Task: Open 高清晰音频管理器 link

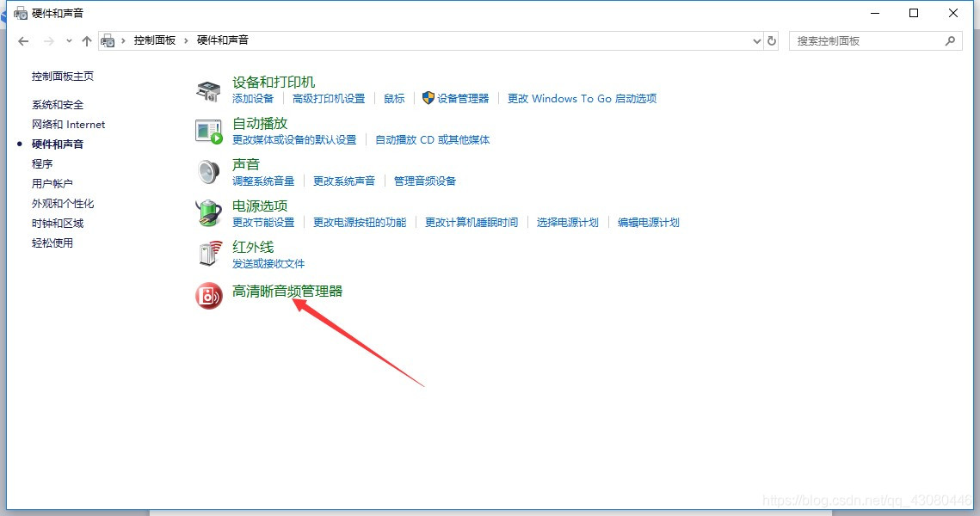Action: 287,291
